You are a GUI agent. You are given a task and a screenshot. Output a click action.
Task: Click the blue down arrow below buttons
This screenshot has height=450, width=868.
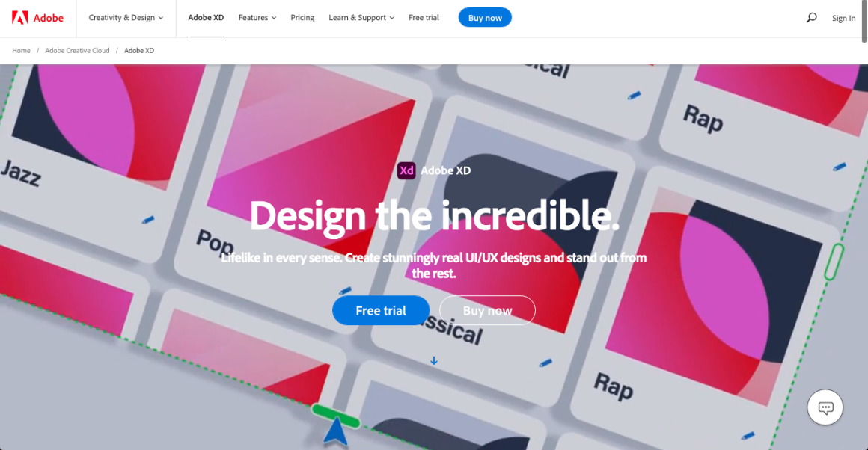(x=434, y=361)
